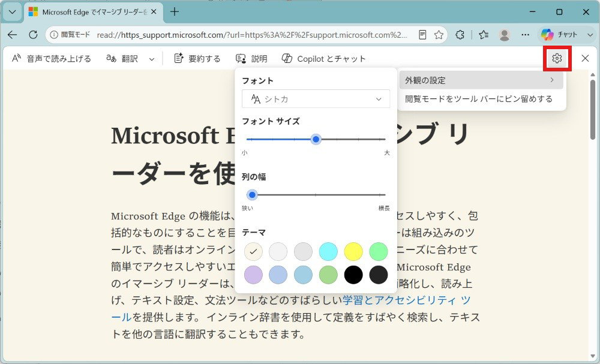Screen dimensions: 600x364
Task: Click the 閲覧モード site info label
Action: [70, 35]
